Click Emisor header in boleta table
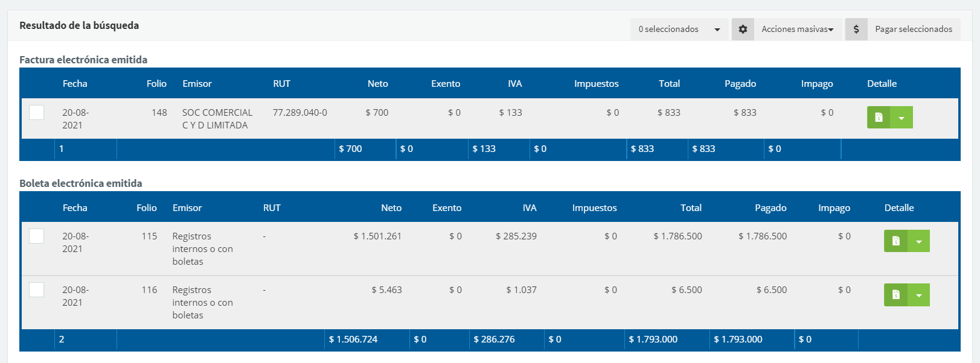Viewport: 980px width, 363px height. tap(187, 208)
